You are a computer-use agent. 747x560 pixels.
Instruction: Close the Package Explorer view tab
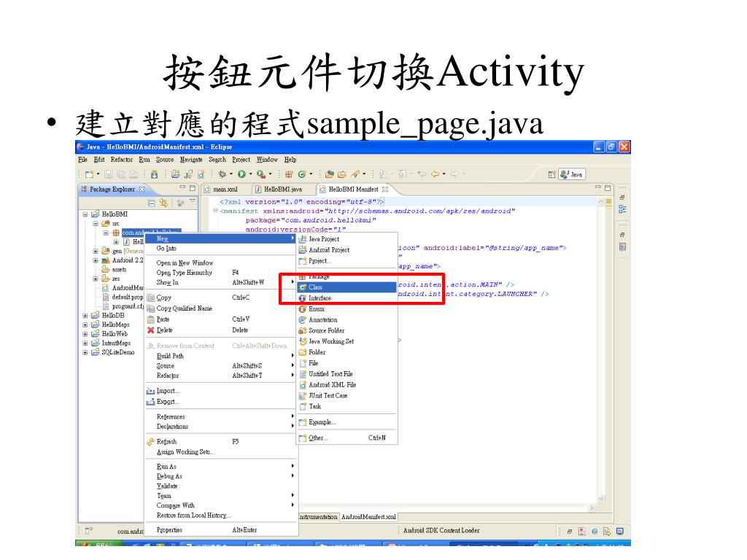click(x=142, y=189)
